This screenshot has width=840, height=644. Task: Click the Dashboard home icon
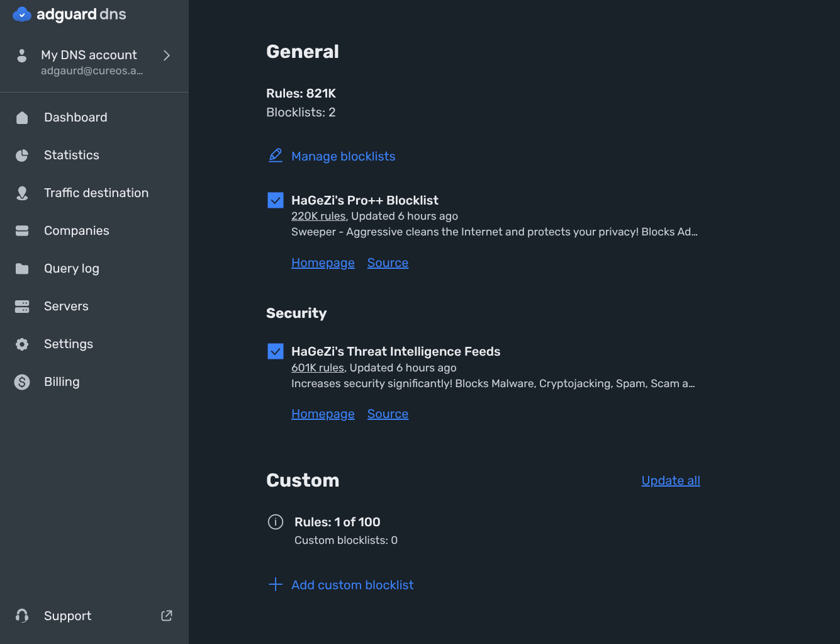[x=22, y=118]
